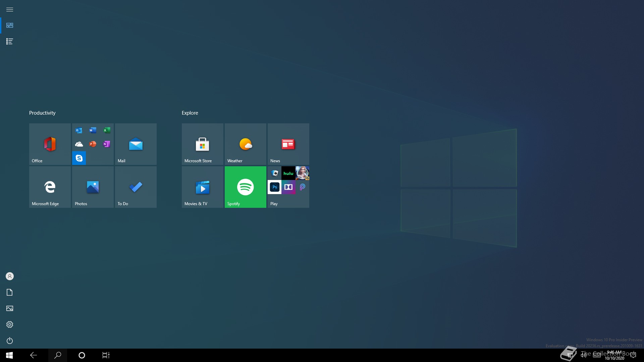644x362 pixels.
Task: Switch to All apps list view
Action: pos(10,42)
